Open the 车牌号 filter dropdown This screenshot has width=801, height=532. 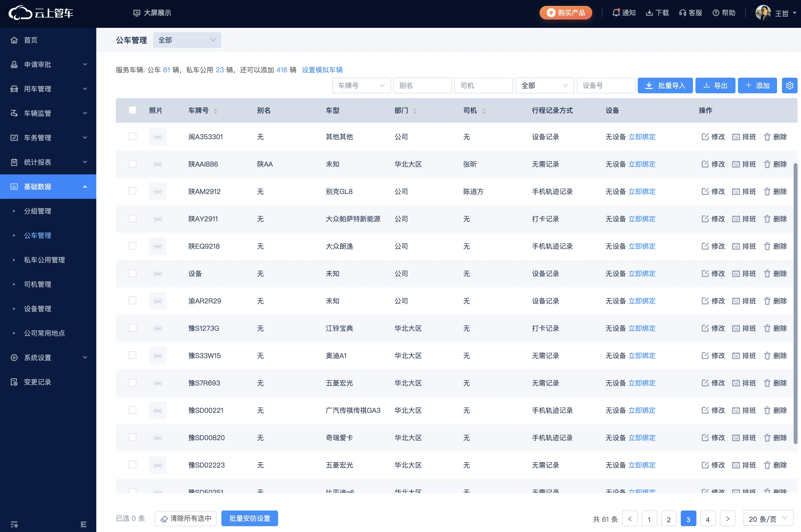(x=361, y=85)
